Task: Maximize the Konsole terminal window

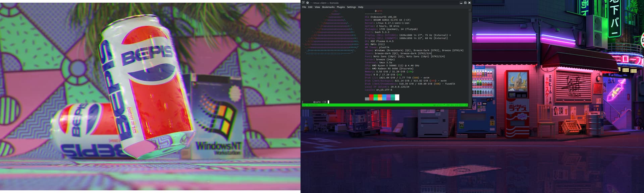Action: click(465, 3)
